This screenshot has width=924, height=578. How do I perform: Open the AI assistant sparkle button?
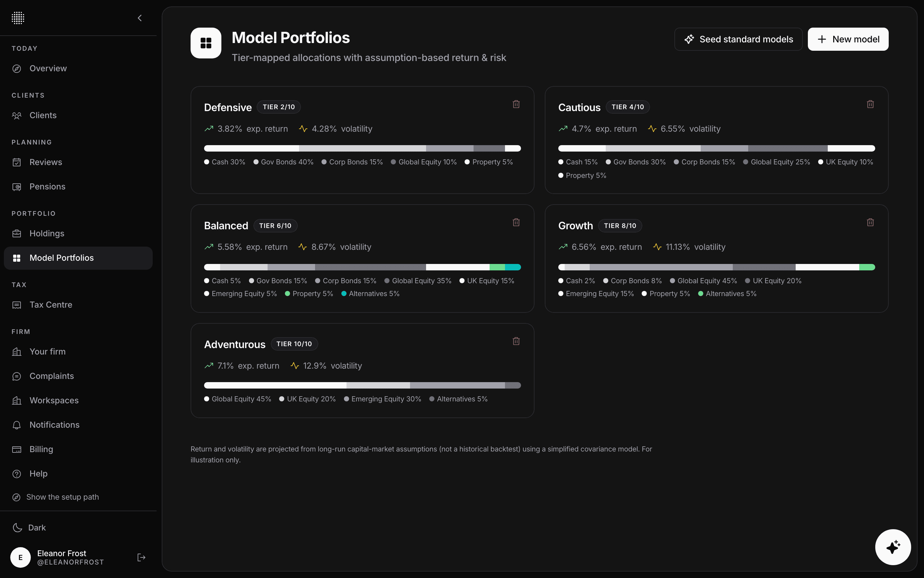tap(893, 547)
